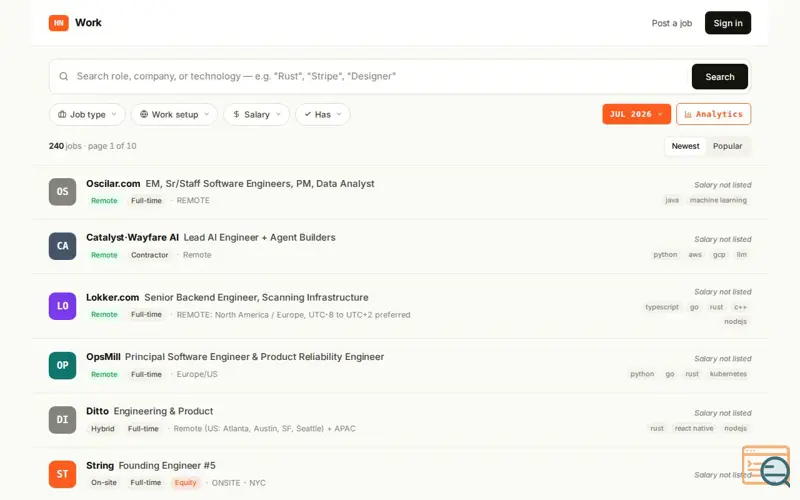
Task: Click the python tag on OpsMill row
Action: point(642,374)
